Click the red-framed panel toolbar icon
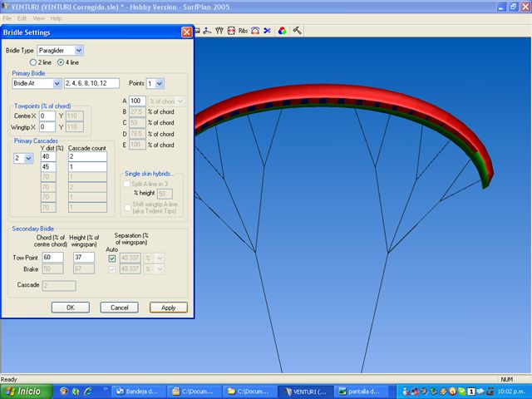The width and height of the screenshot is (532, 399). pos(231,31)
